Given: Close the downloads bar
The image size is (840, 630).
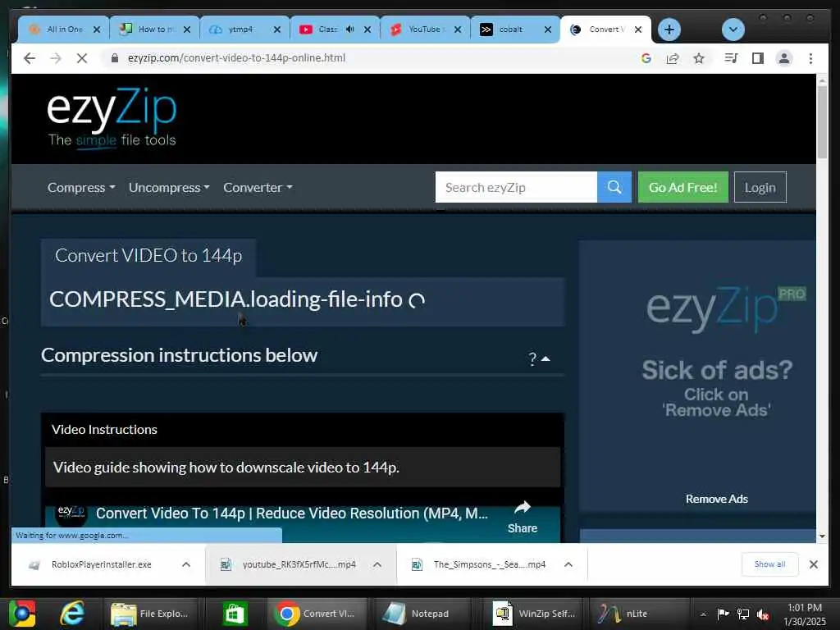Looking at the screenshot, I should click(813, 564).
